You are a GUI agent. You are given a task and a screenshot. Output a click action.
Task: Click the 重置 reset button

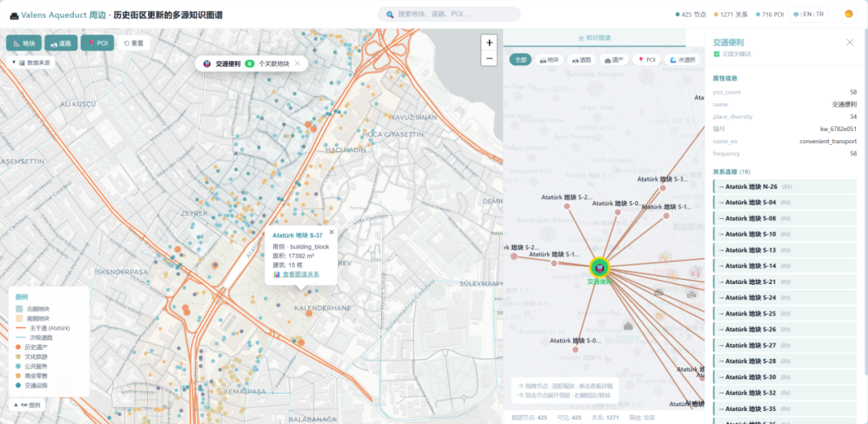tap(133, 43)
